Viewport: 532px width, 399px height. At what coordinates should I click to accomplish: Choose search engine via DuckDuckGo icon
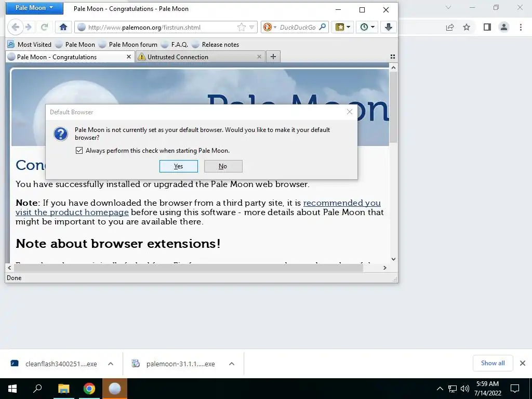click(270, 27)
